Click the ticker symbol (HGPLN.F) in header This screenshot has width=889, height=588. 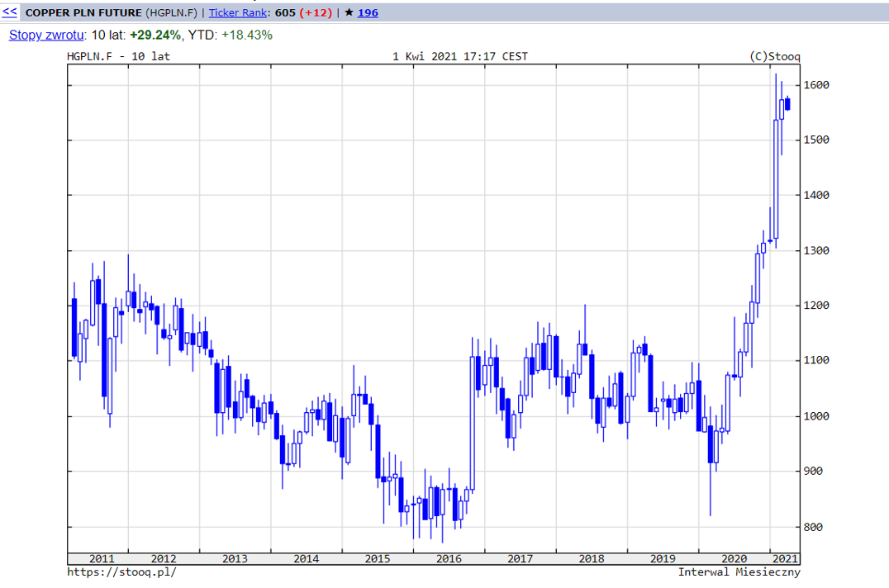(171, 12)
